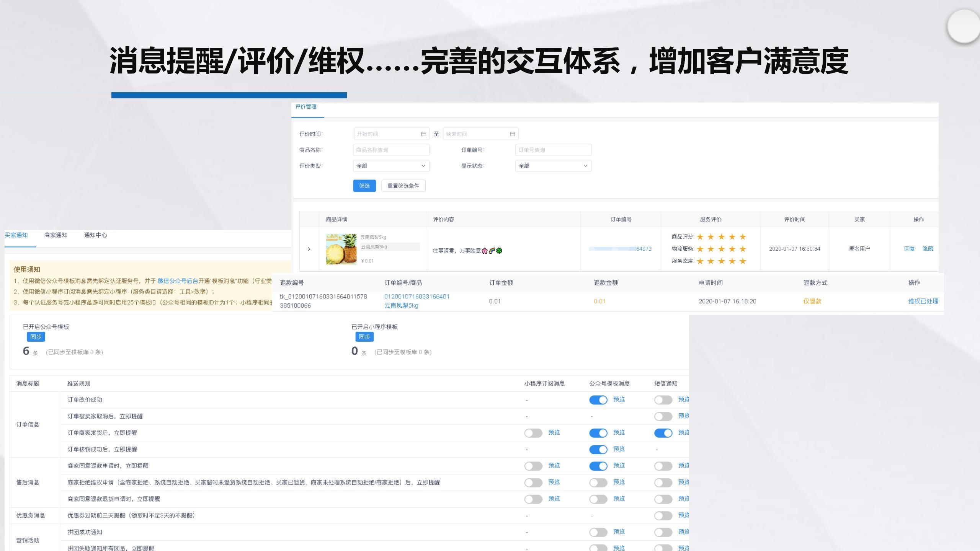Open refund order link 0120010716033166401
Screen dimensions: 980x551
coord(417,297)
